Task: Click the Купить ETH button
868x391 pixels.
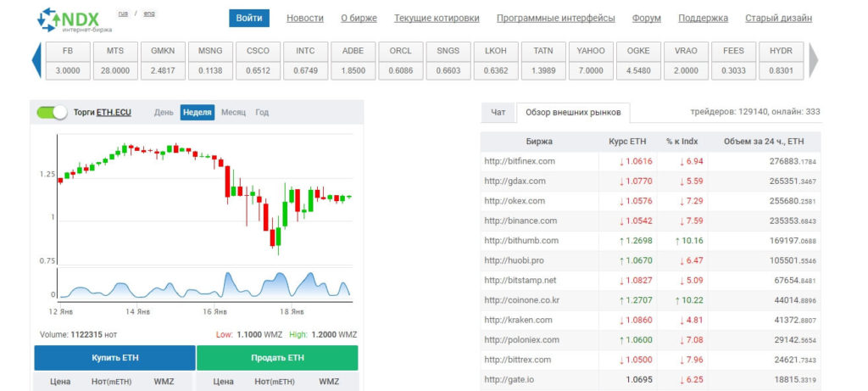Action: tap(115, 358)
